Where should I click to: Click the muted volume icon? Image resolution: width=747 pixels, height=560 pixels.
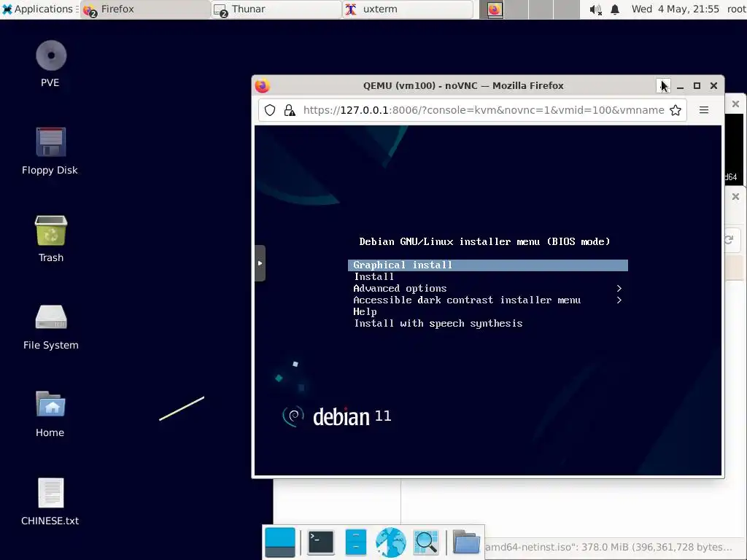click(595, 9)
